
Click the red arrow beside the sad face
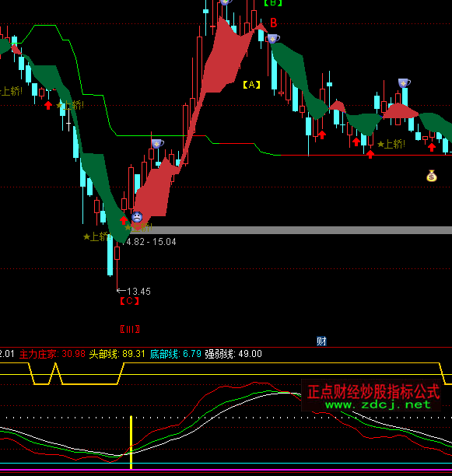(x=124, y=220)
